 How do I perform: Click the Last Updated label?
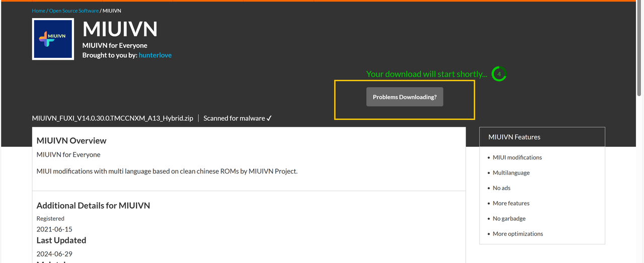61,240
